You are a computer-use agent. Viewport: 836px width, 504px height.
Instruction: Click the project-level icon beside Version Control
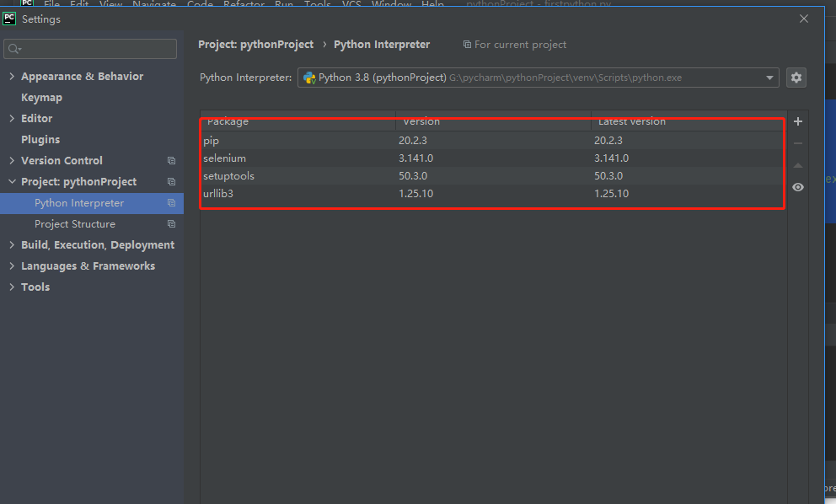tap(171, 160)
